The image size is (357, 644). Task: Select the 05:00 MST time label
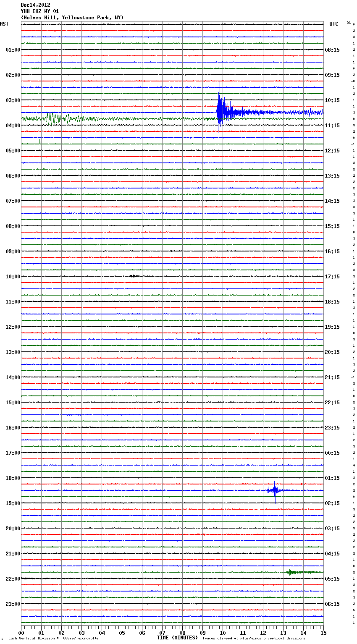13,151
